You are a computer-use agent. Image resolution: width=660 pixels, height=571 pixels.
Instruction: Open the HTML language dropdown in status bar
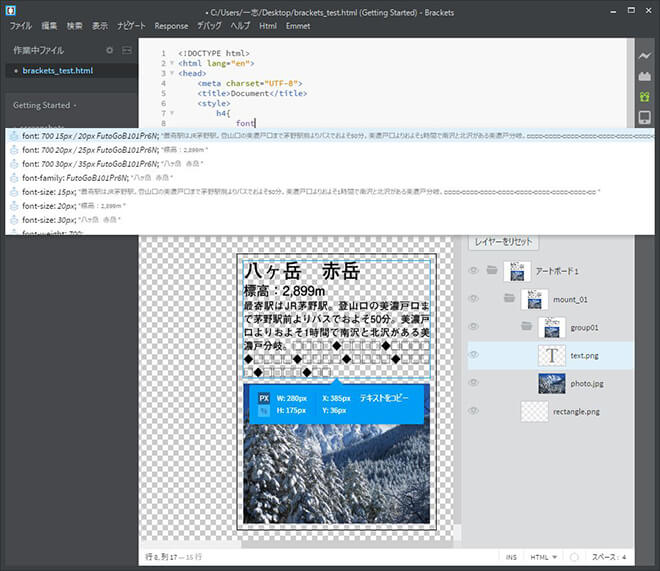(x=543, y=557)
